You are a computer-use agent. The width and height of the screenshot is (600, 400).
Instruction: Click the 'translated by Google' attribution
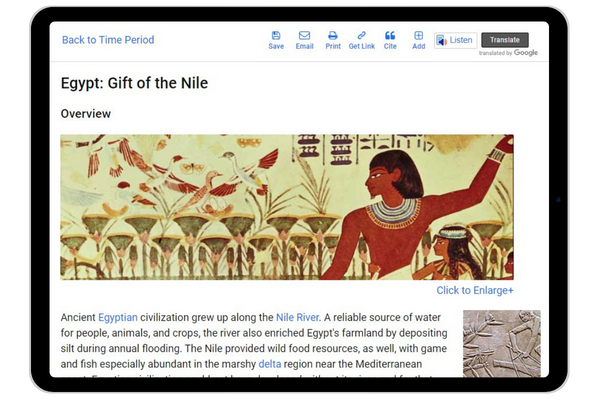click(509, 53)
